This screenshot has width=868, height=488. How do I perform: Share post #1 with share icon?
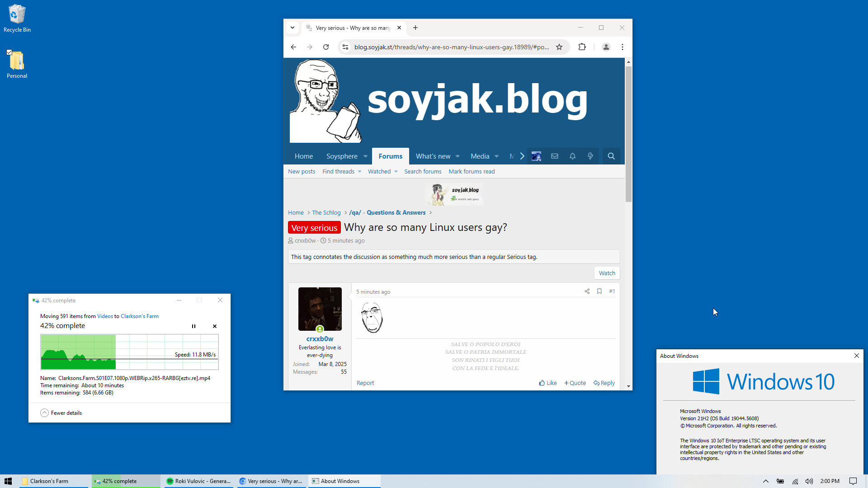click(587, 291)
